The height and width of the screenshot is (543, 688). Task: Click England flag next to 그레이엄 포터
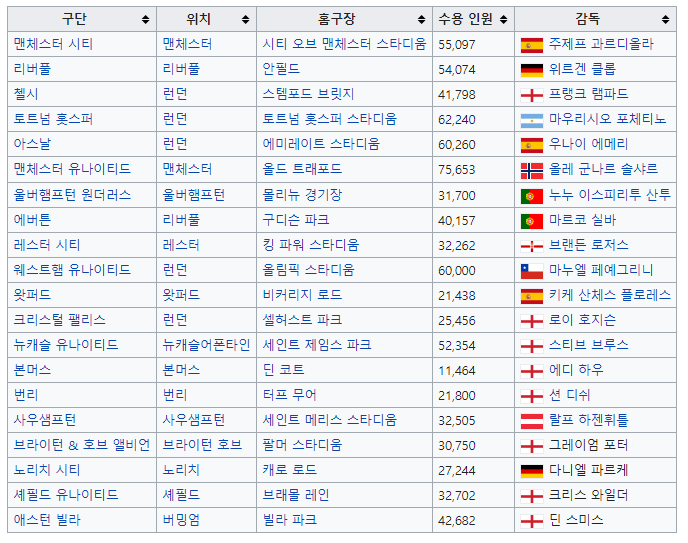532,447
